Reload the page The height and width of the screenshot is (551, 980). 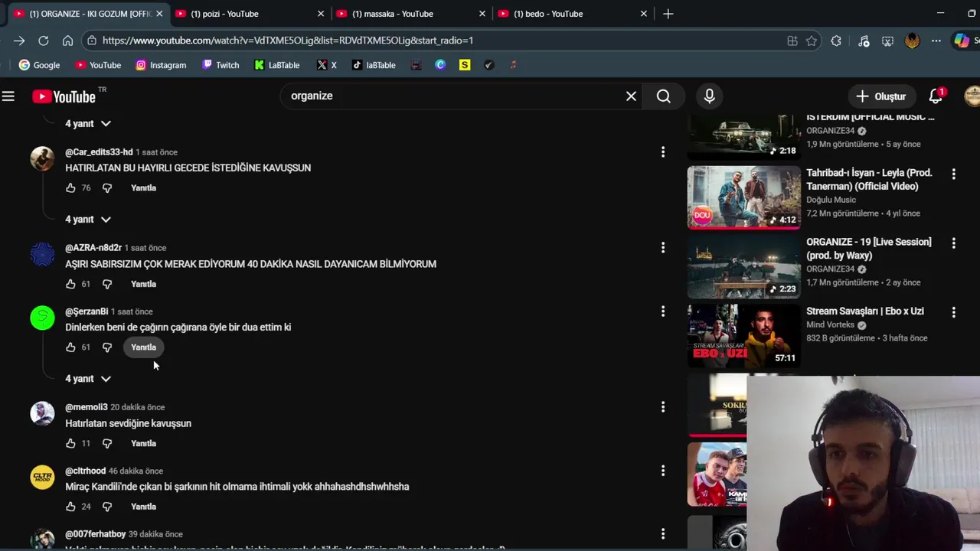[44, 41]
